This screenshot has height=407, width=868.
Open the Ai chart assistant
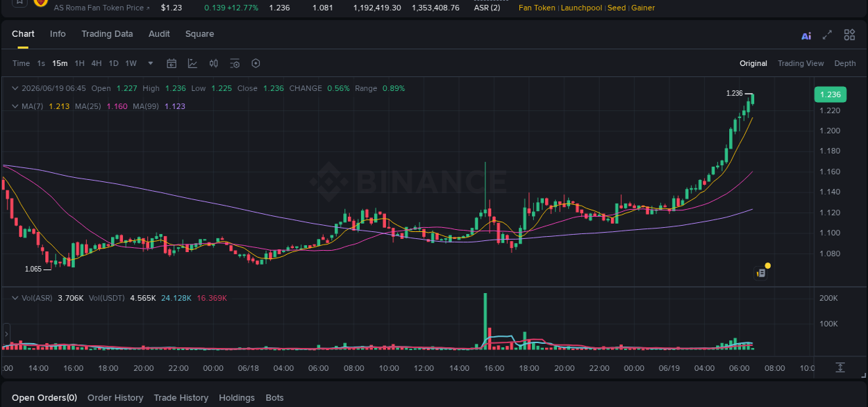[x=806, y=35]
